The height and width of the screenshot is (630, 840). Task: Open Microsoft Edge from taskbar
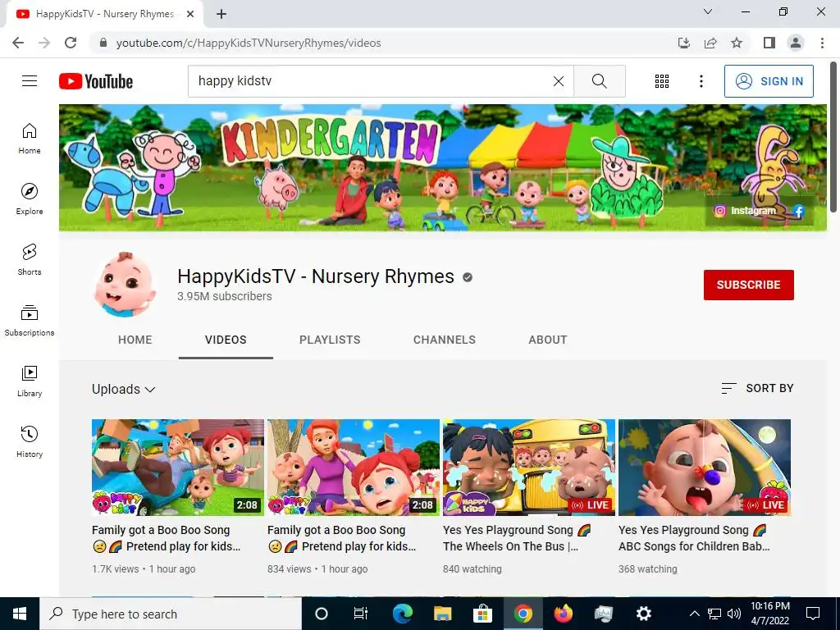click(402, 614)
